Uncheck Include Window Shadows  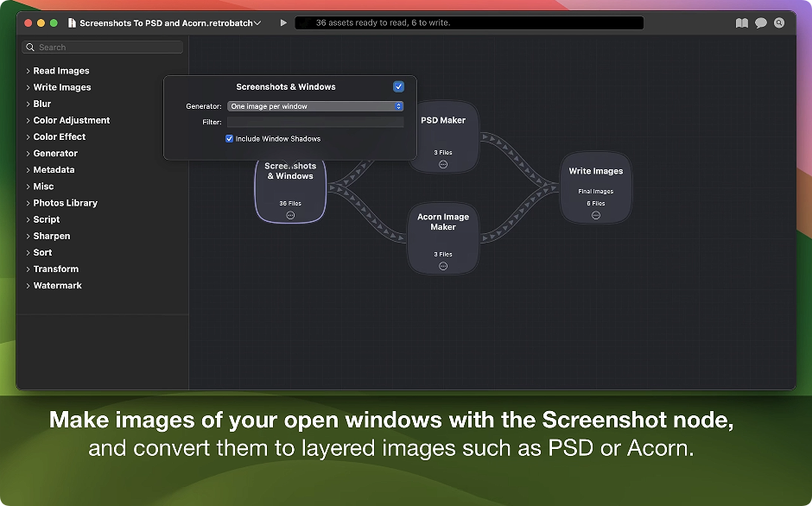tap(230, 139)
